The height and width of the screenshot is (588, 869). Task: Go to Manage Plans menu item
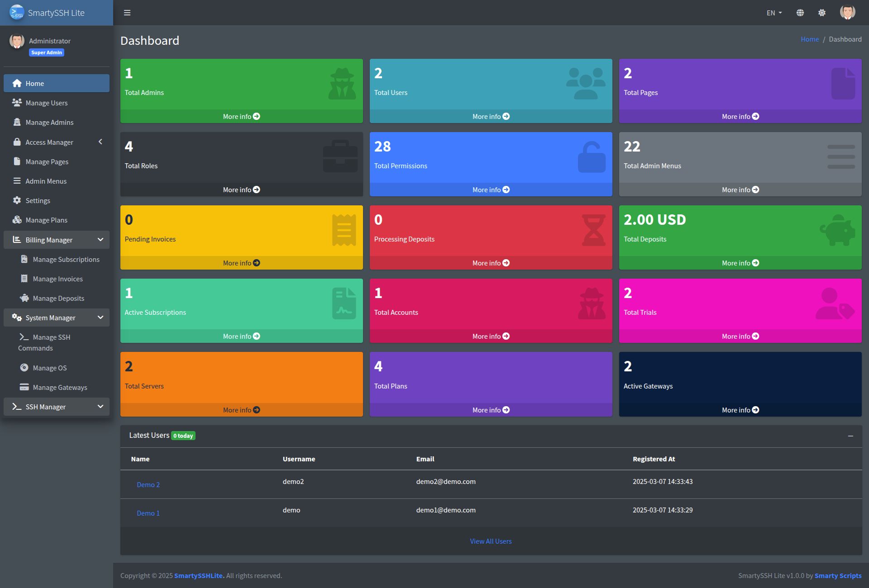(46, 220)
